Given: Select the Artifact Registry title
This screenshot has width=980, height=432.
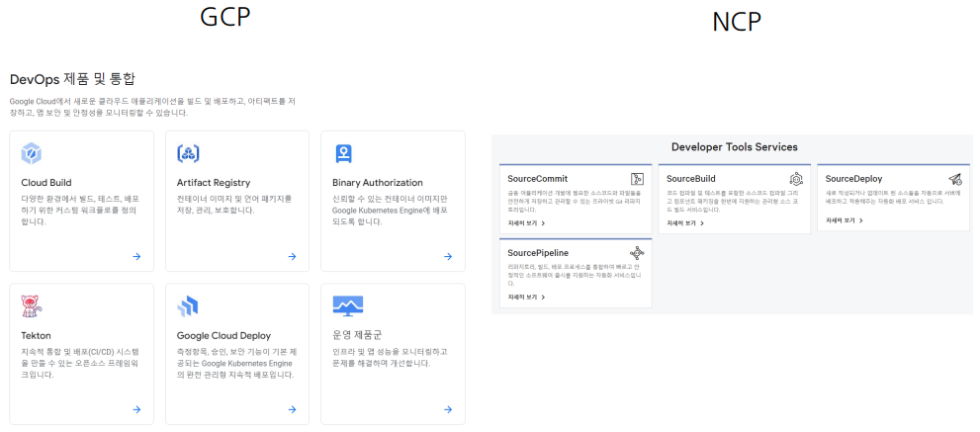Looking at the screenshot, I should click(214, 183).
